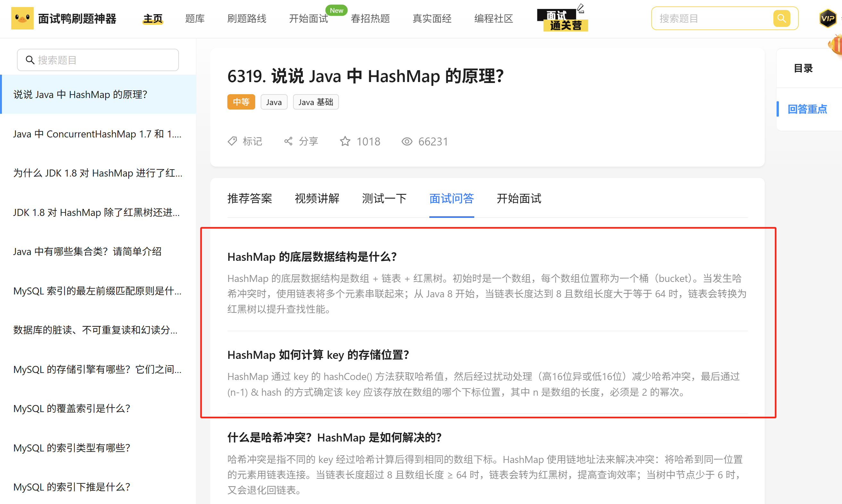Open the ConcurrentHashMap 1.7 sidebar question
842x504 pixels.
[x=97, y=134]
